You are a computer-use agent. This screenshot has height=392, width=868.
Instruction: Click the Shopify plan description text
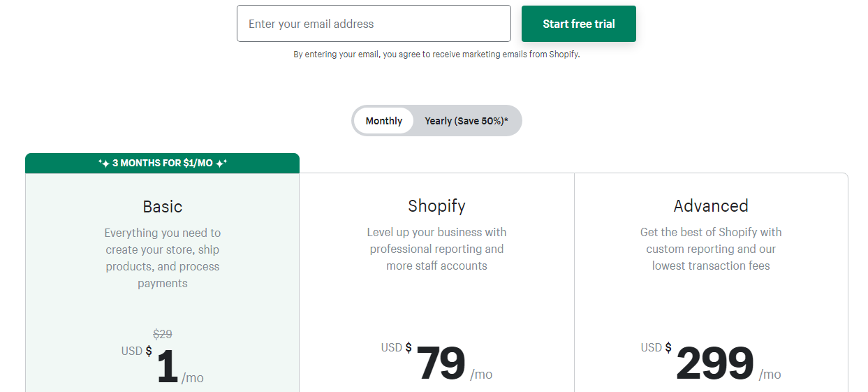click(x=436, y=249)
